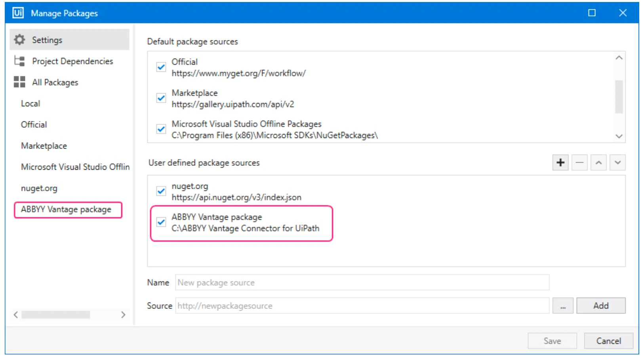The height and width of the screenshot is (360, 644).
Task: Add a new package source with plus icon
Action: 560,163
